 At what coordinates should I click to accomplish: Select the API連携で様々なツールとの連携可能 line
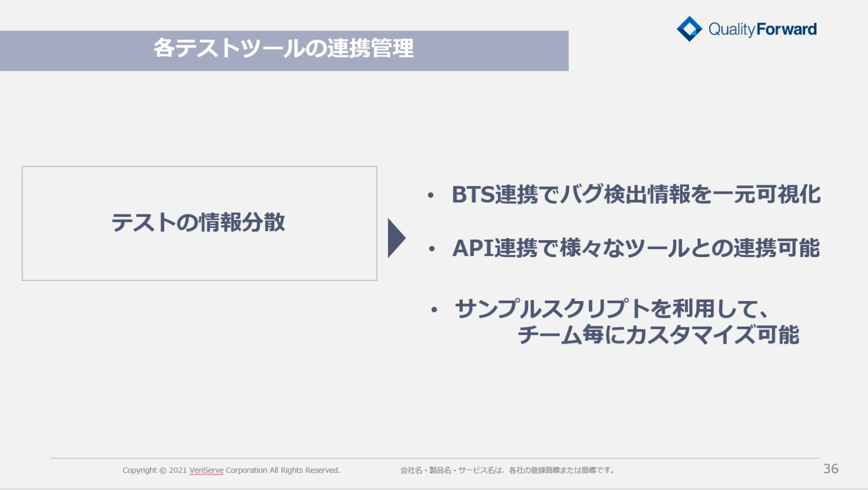click(636, 248)
